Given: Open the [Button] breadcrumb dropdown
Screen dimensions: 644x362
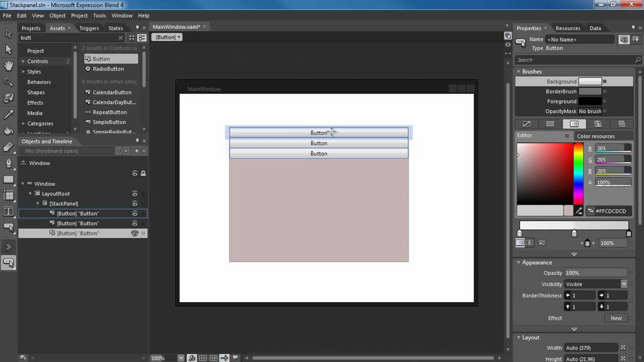Looking at the screenshot, I should [x=168, y=37].
